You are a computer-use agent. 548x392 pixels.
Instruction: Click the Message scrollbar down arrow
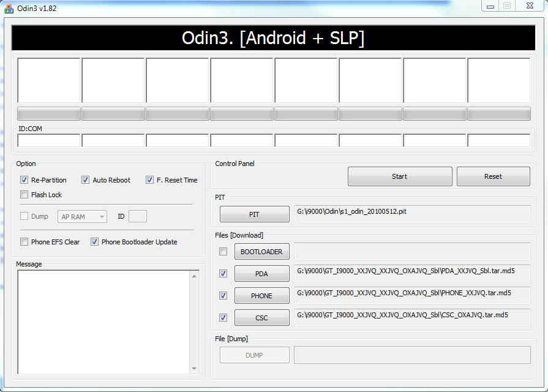[194, 368]
